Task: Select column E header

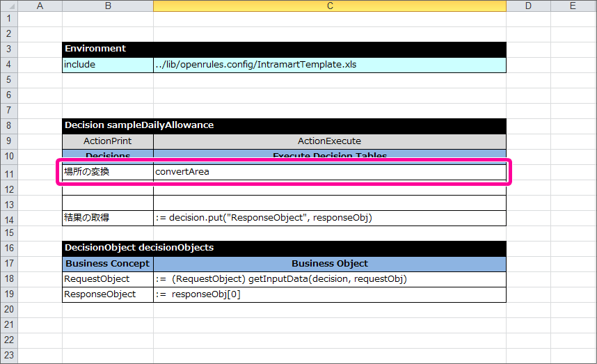Action: pyautogui.click(x=572, y=6)
